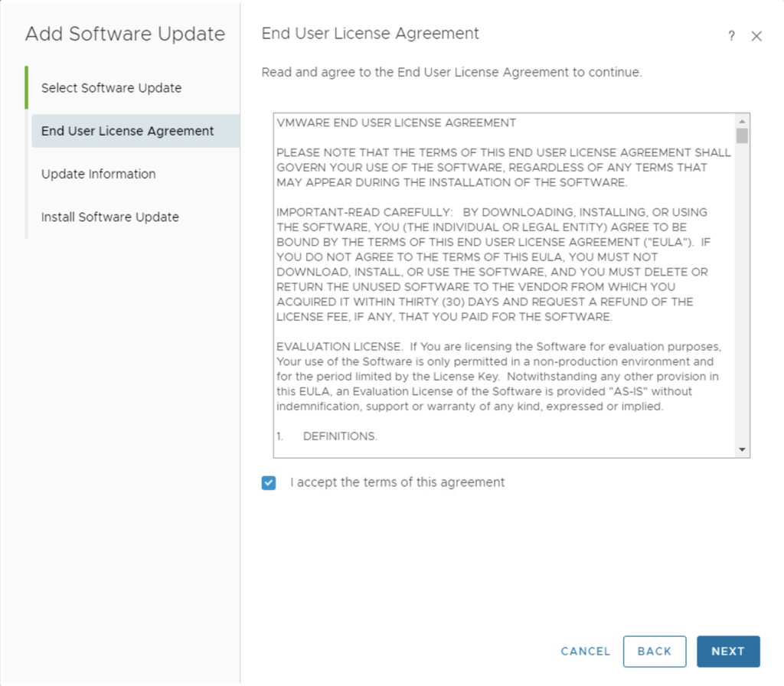Click the help question mark icon
The height and width of the screenshot is (686, 784).
tap(731, 36)
